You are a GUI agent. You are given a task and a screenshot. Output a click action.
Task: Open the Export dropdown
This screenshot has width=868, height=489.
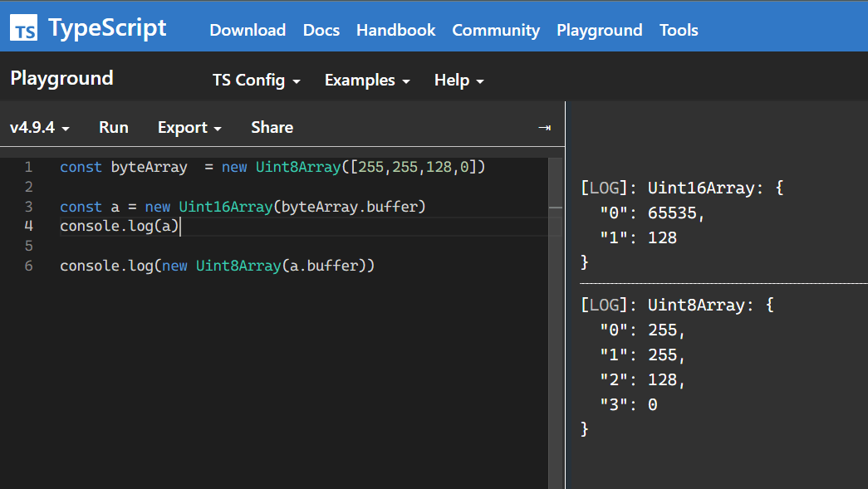pyautogui.click(x=189, y=127)
